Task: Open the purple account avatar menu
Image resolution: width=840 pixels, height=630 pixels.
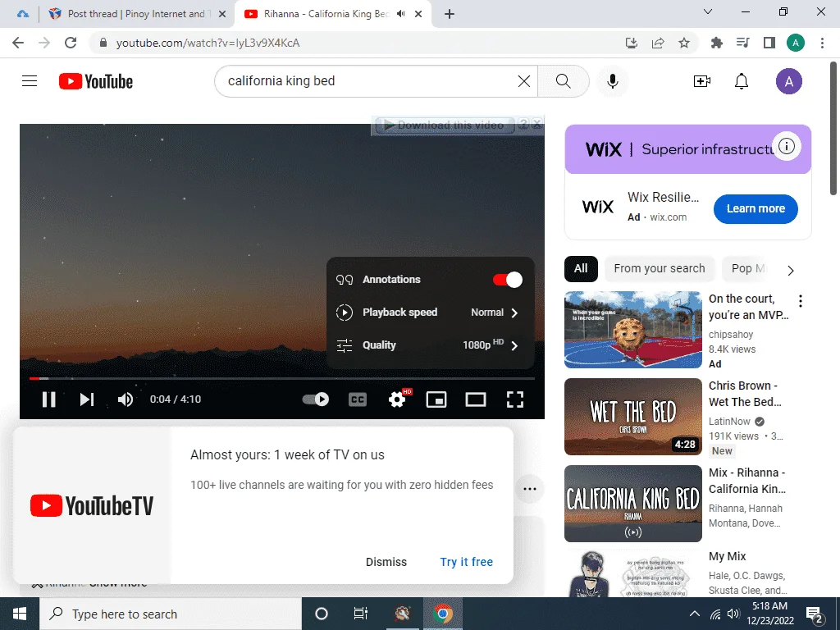Action: (x=788, y=81)
